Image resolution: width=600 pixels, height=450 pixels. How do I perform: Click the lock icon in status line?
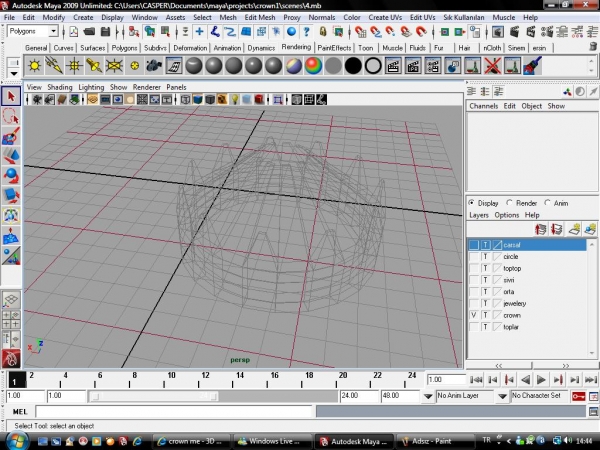(323, 31)
